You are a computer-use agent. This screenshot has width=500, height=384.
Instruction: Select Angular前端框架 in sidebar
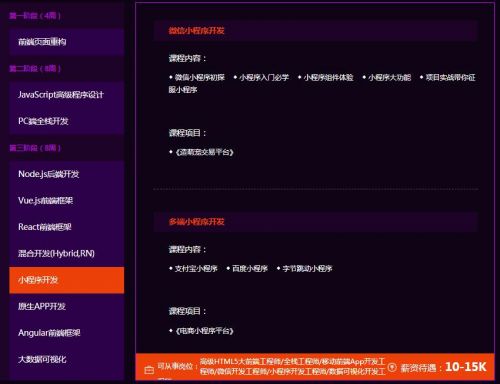(67, 333)
